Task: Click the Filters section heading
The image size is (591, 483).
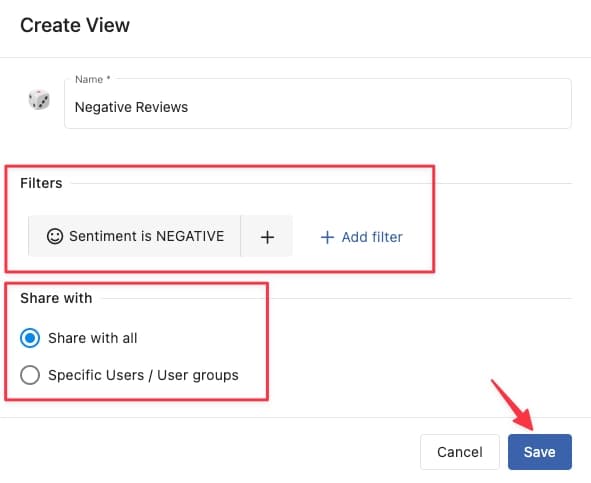Action: pos(41,183)
